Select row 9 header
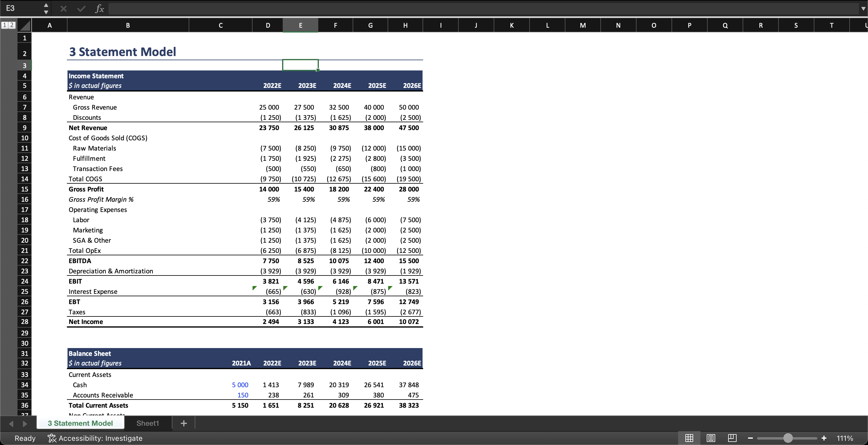The image size is (868, 445). click(25, 128)
